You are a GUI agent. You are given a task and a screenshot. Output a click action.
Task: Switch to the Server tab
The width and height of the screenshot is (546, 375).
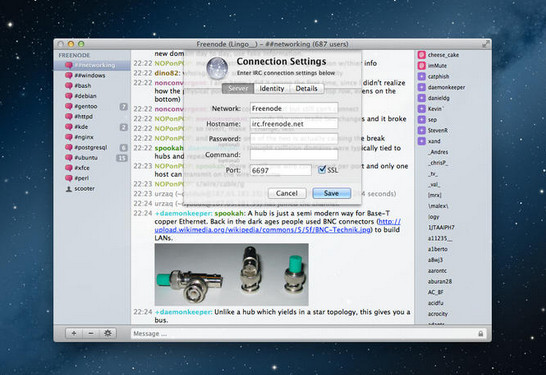[238, 88]
